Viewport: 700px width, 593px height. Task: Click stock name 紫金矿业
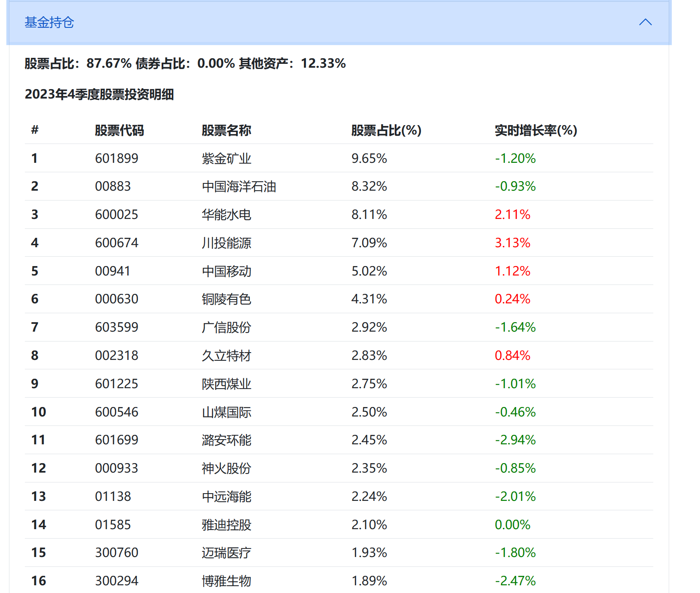pyautogui.click(x=226, y=159)
